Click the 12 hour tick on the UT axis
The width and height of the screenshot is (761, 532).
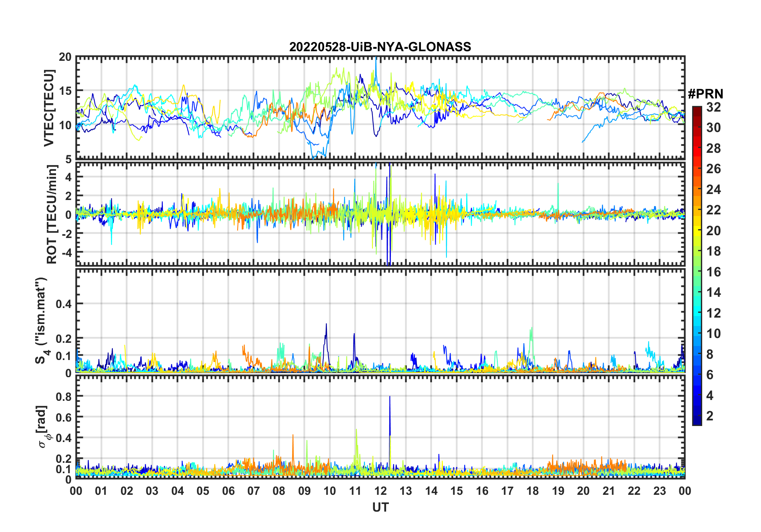(380, 491)
